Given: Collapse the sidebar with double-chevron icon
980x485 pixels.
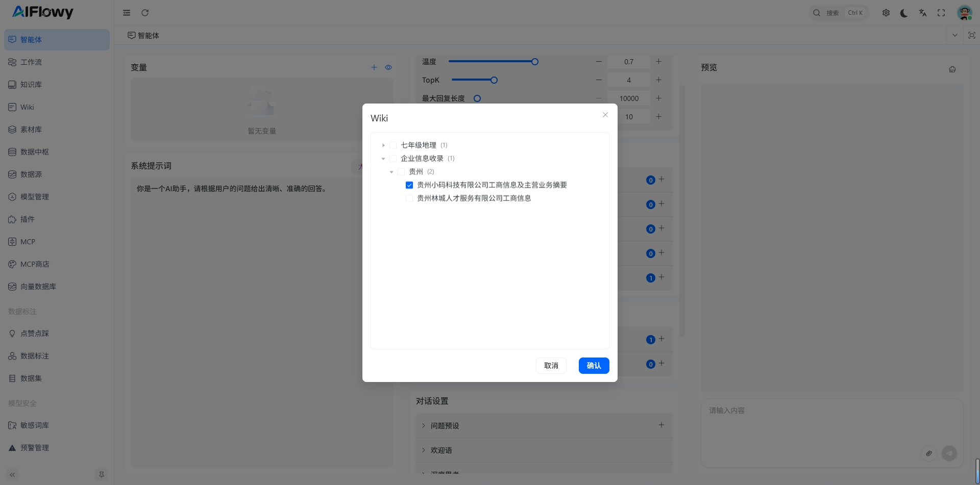Looking at the screenshot, I should pyautogui.click(x=12, y=475).
